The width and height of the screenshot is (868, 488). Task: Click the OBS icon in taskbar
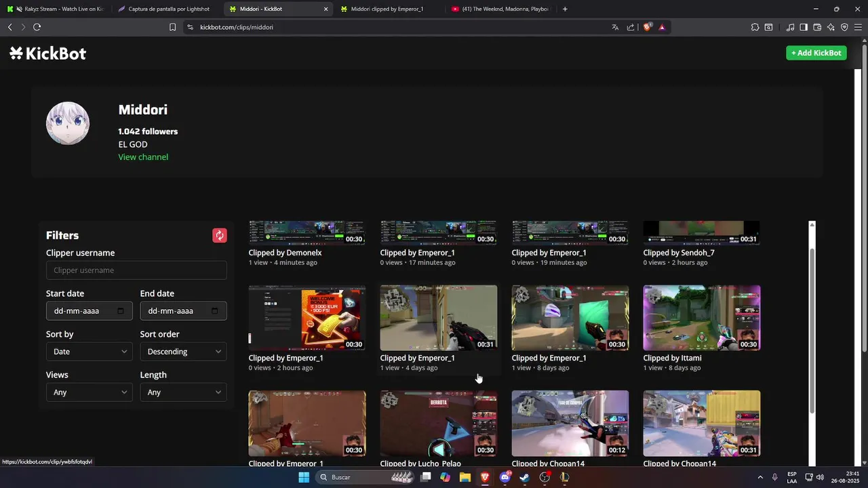(x=545, y=477)
